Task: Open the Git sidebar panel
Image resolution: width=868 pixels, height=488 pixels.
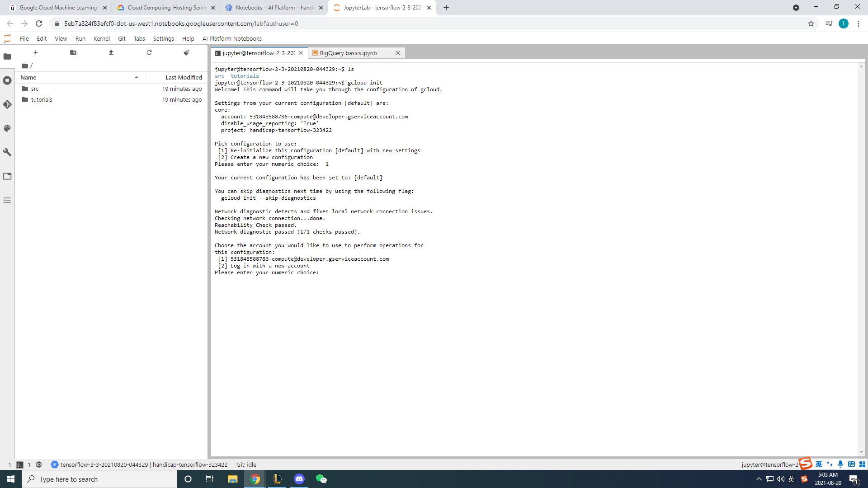Action: click(7, 104)
